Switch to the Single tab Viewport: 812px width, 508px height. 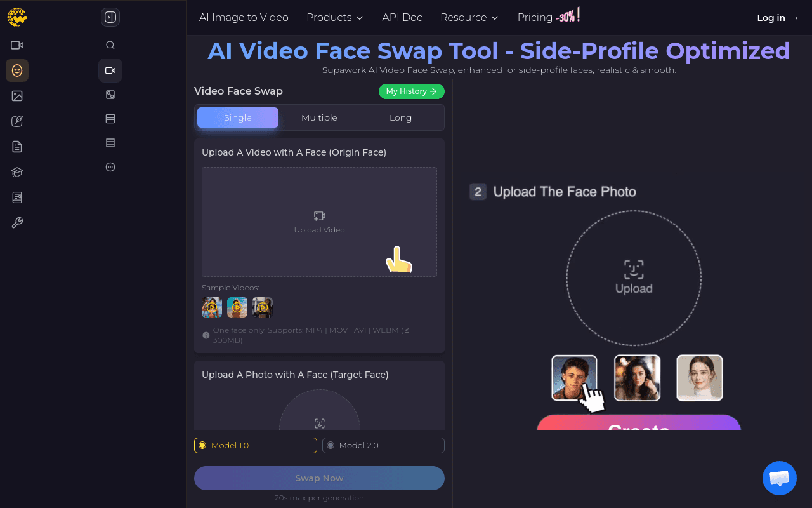(238, 117)
